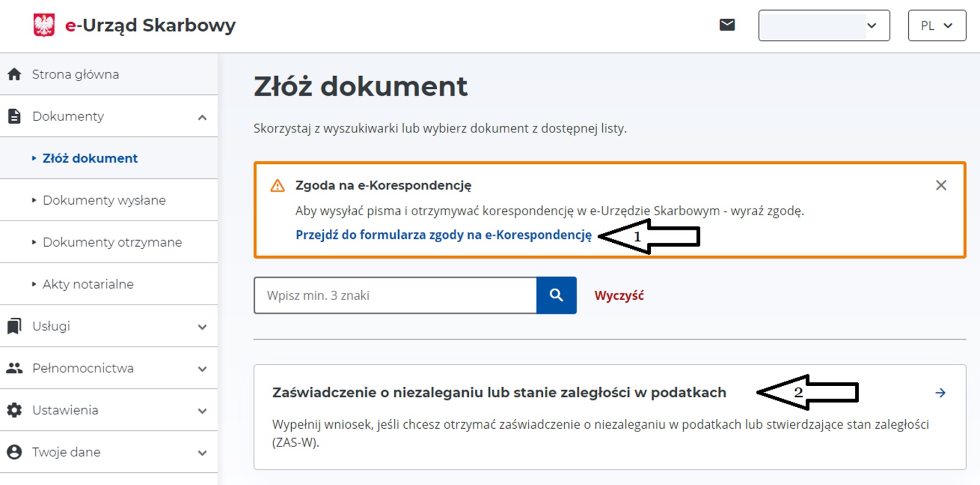Select Dokumenty otrzymane menu item

tap(112, 242)
